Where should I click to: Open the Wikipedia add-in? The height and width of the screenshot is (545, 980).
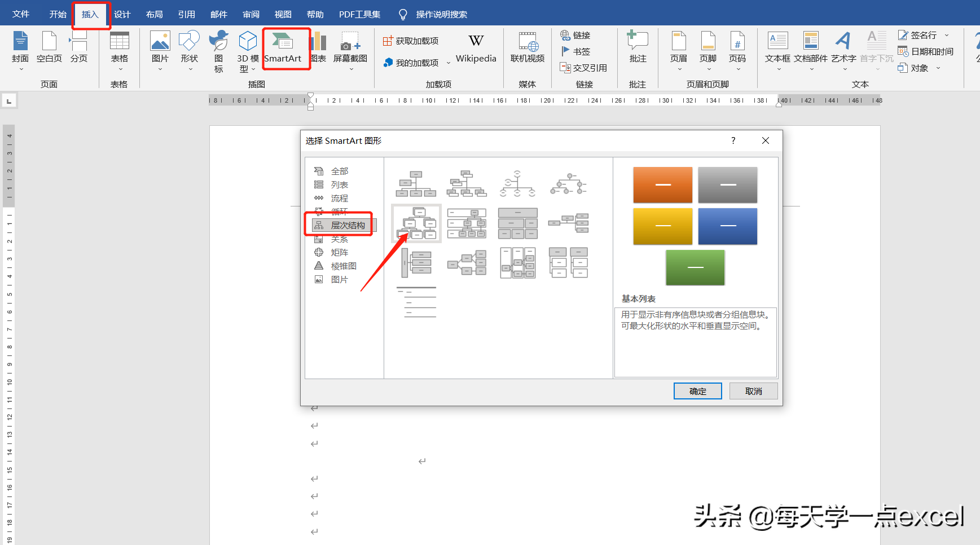pos(476,49)
